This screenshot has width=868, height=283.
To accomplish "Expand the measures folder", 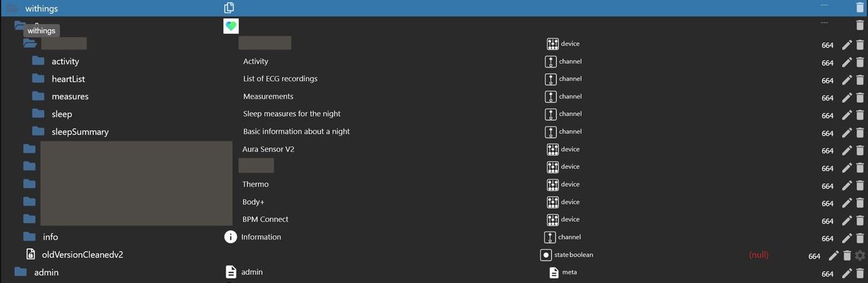I will [38, 96].
